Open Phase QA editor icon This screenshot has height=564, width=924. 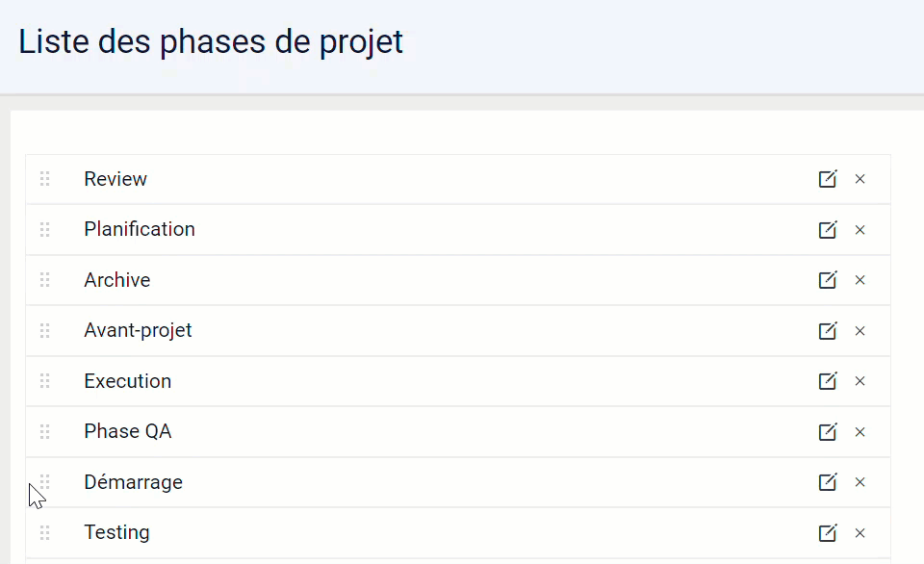828,431
